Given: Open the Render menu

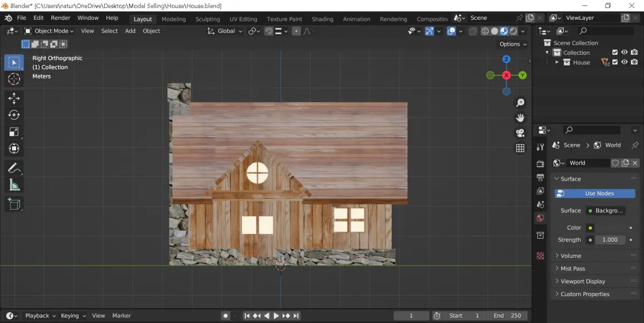Looking at the screenshot, I should (x=61, y=18).
